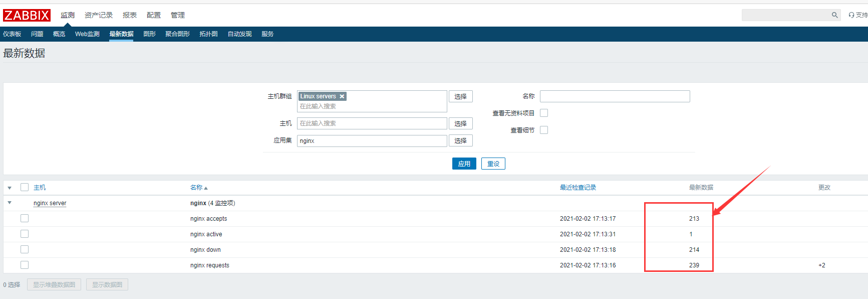Open the support headset link
Screen dimensions: 868x299
857,15
